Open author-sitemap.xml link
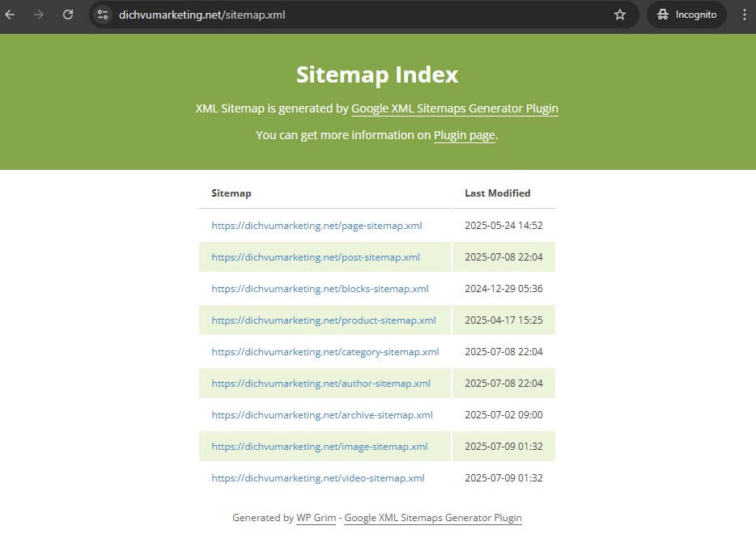Viewport: 756px width, 547px height. click(x=321, y=384)
